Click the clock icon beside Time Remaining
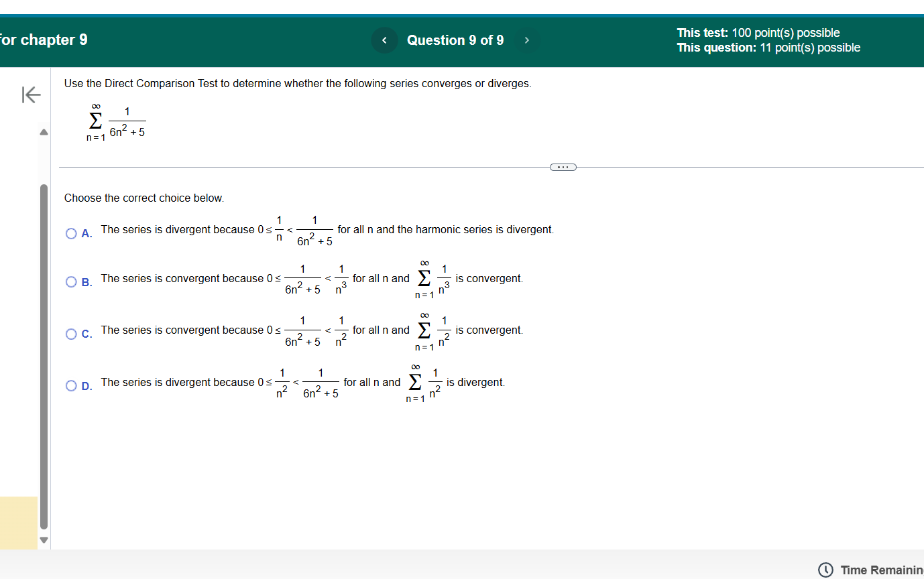This screenshot has width=924, height=579. click(x=825, y=569)
